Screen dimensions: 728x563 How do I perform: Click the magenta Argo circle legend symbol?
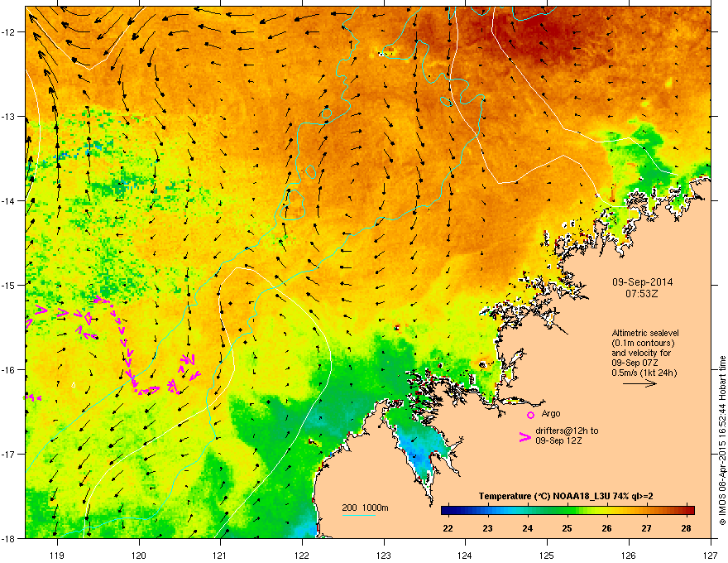[x=530, y=415]
